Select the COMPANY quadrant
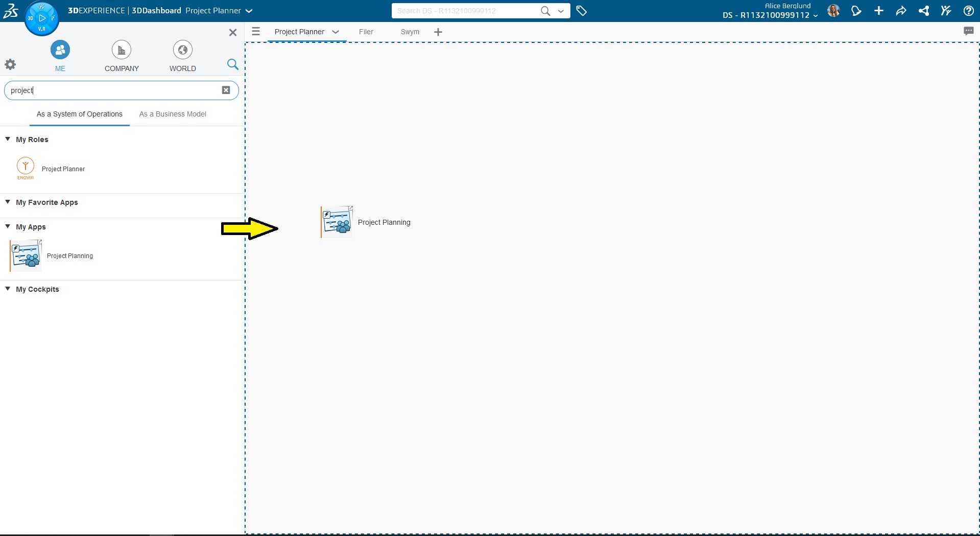The height and width of the screenshot is (536, 980). (x=122, y=50)
